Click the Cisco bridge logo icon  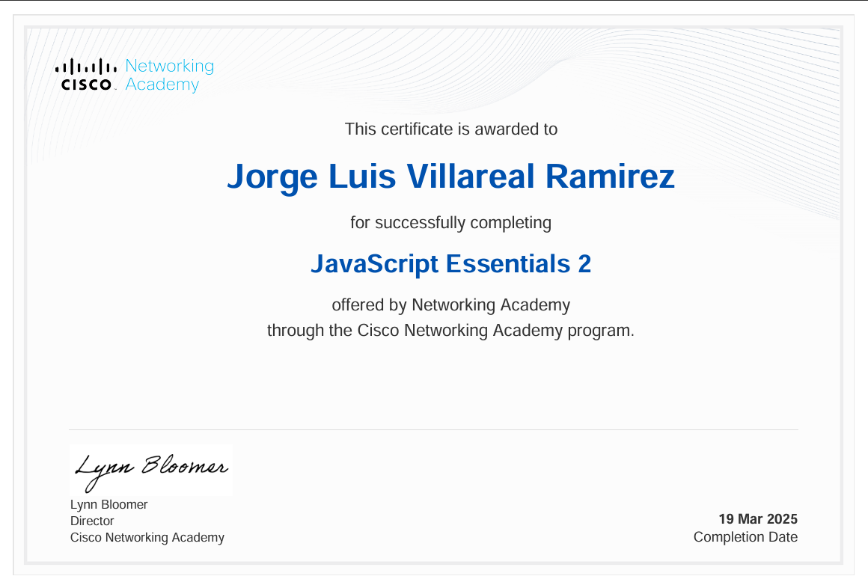click(86, 74)
